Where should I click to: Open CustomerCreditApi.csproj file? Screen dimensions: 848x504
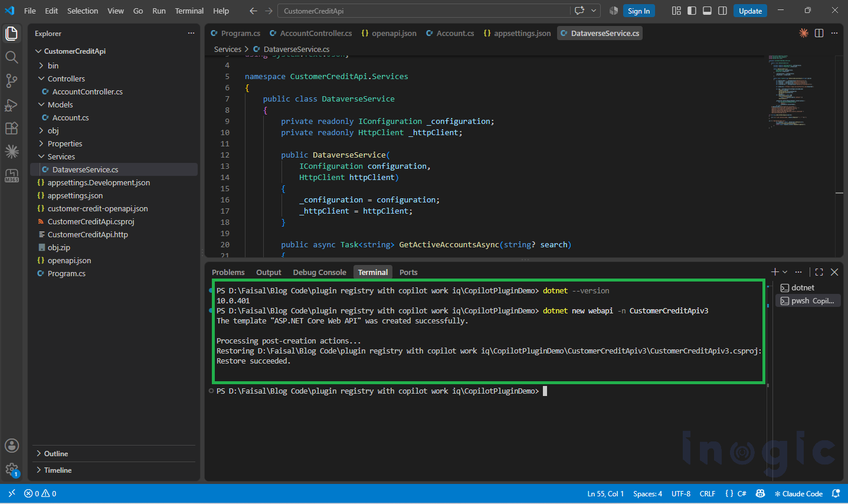pyautogui.click(x=91, y=221)
